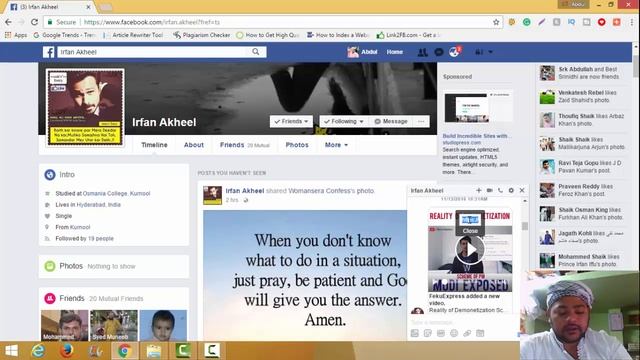The image size is (640, 360).
Task: Open Internet Explorer from taskbar
Action: tap(38, 351)
